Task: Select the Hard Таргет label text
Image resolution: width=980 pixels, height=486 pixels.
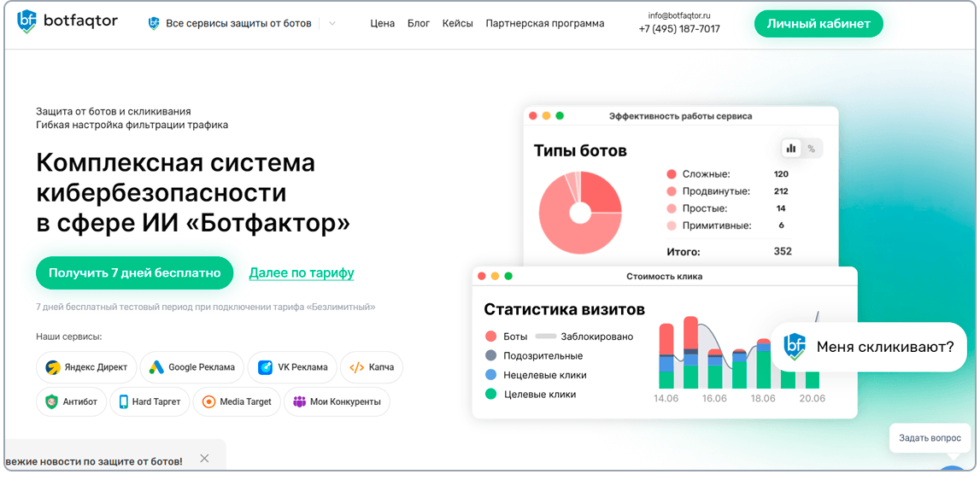Action: pos(156,401)
